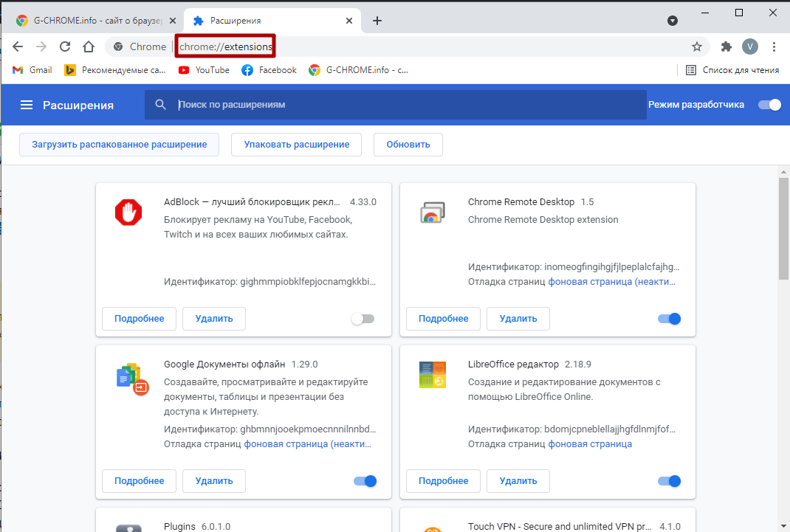
Task: Disable Chrome Remote Desktop toggle
Action: point(670,319)
